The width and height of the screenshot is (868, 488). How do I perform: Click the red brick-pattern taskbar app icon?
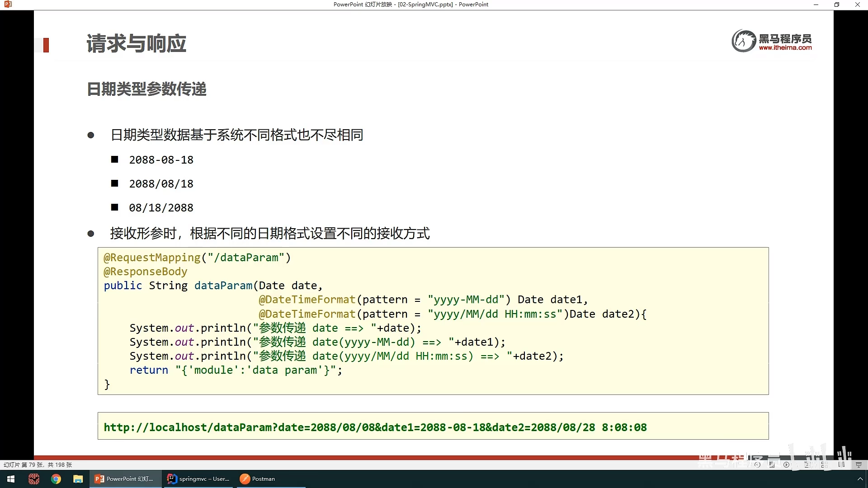34,479
